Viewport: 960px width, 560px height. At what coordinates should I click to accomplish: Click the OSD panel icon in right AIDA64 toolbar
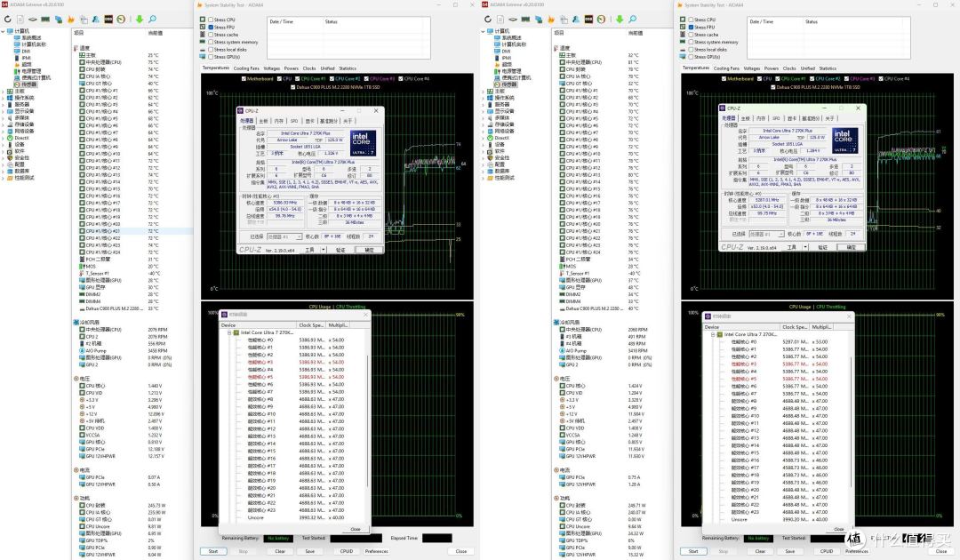(x=588, y=19)
